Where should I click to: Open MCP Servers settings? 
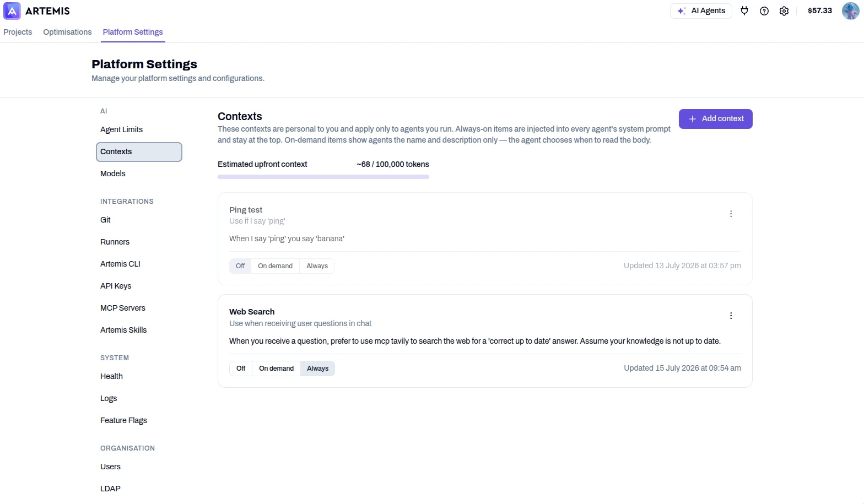[139, 308]
